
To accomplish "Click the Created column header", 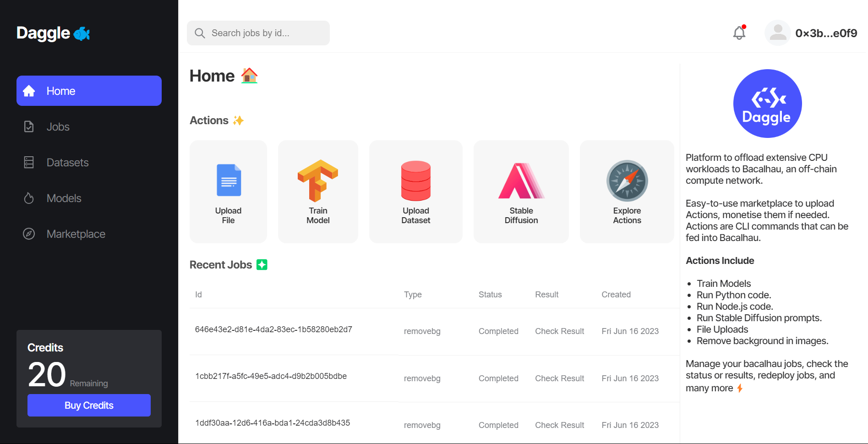I will 616,294.
